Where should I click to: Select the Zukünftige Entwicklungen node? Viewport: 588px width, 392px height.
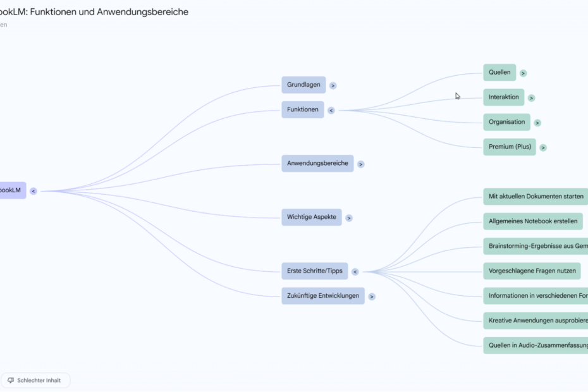coord(323,296)
